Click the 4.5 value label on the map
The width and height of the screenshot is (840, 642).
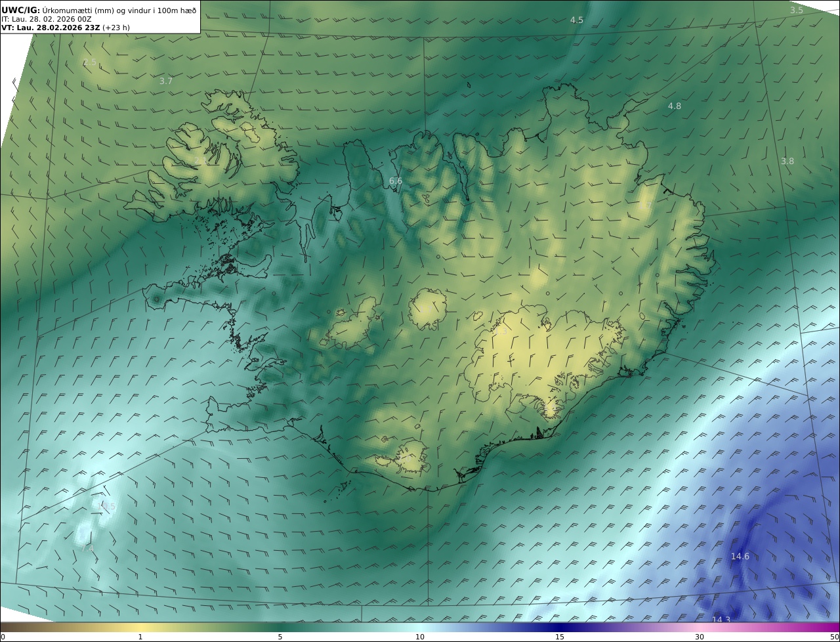click(576, 20)
